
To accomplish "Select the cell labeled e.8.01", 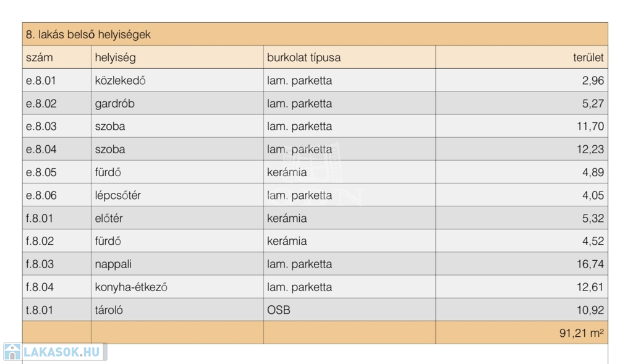I will pos(41,80).
